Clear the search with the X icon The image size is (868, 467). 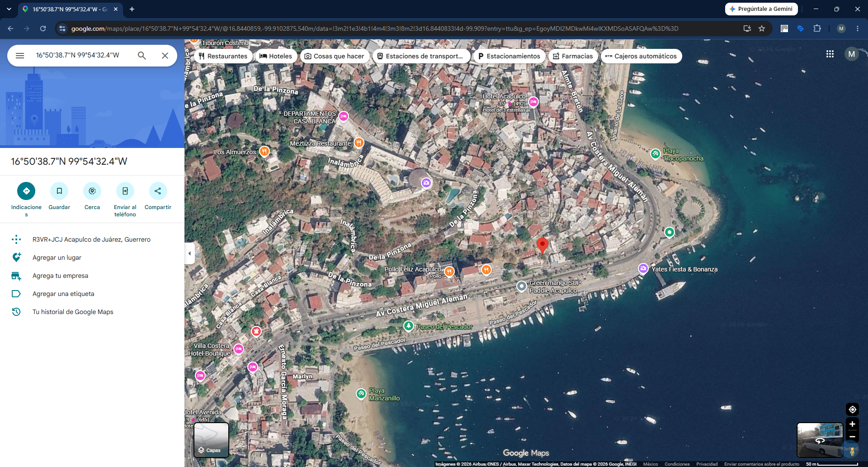coord(165,55)
